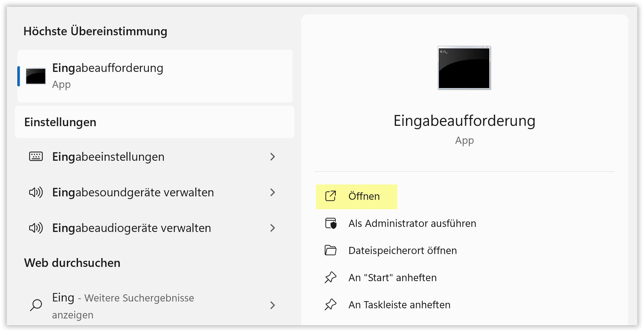Screen dimensions: 644x332
Task: Open Eing weitere Suchergebnisse anzeigen
Action: [x=123, y=305]
